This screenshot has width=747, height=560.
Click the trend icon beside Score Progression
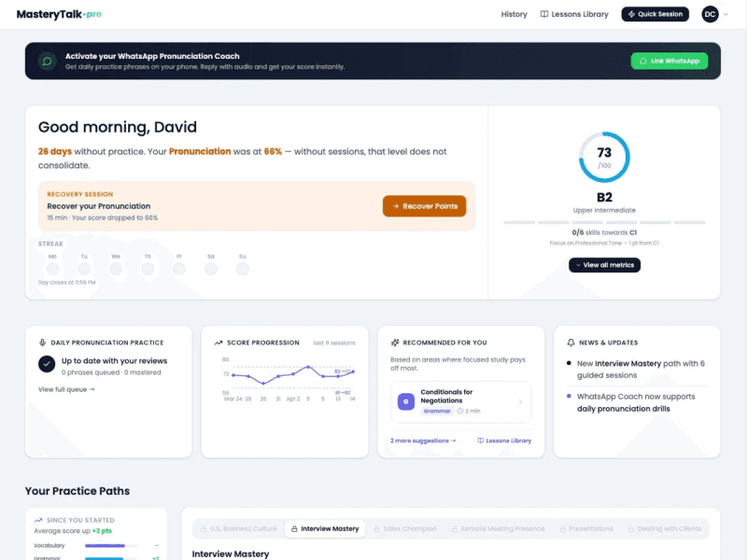218,343
